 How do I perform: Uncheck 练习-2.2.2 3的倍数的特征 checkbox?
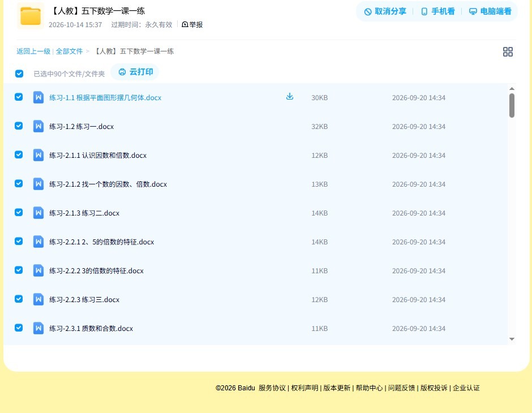click(19, 270)
